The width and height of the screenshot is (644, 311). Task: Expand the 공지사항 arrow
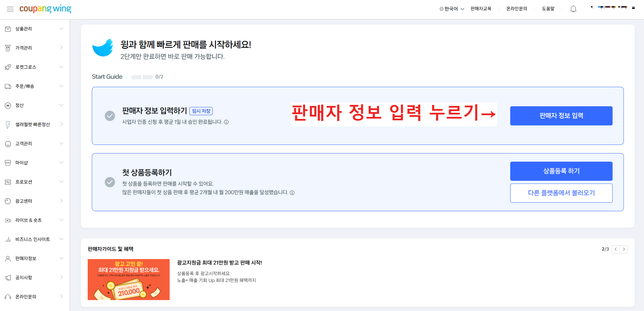click(x=61, y=278)
